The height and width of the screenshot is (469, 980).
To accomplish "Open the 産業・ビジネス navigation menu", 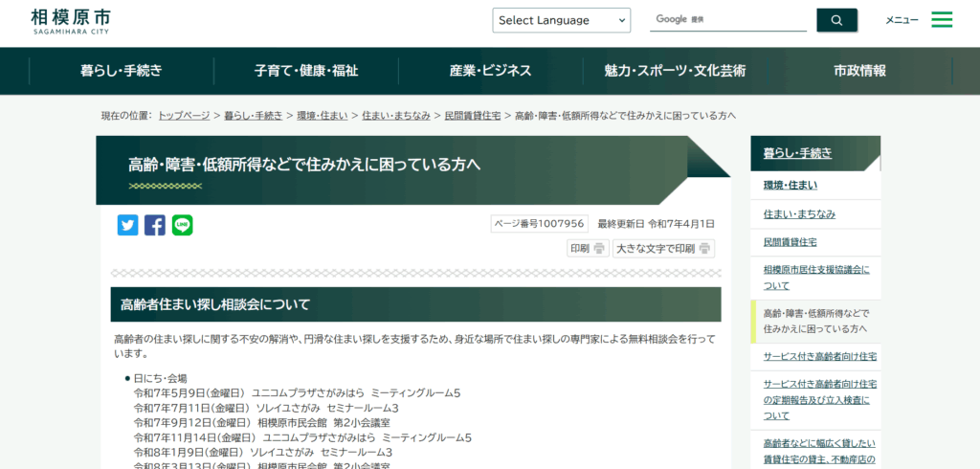I will point(491,71).
